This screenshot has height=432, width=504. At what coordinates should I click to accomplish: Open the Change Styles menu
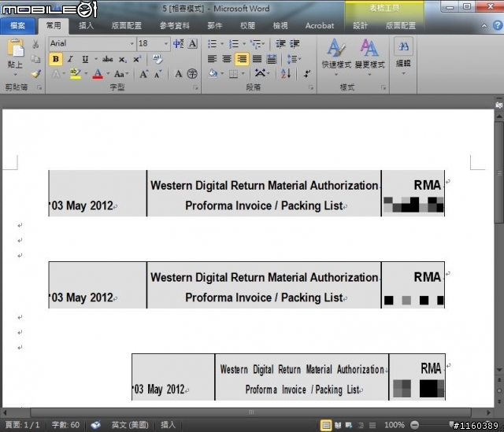[369, 57]
